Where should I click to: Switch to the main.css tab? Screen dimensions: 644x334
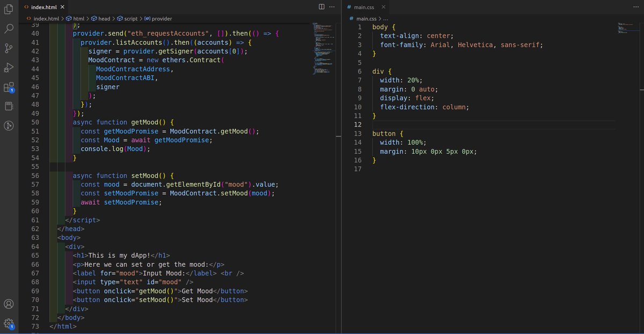pyautogui.click(x=365, y=7)
